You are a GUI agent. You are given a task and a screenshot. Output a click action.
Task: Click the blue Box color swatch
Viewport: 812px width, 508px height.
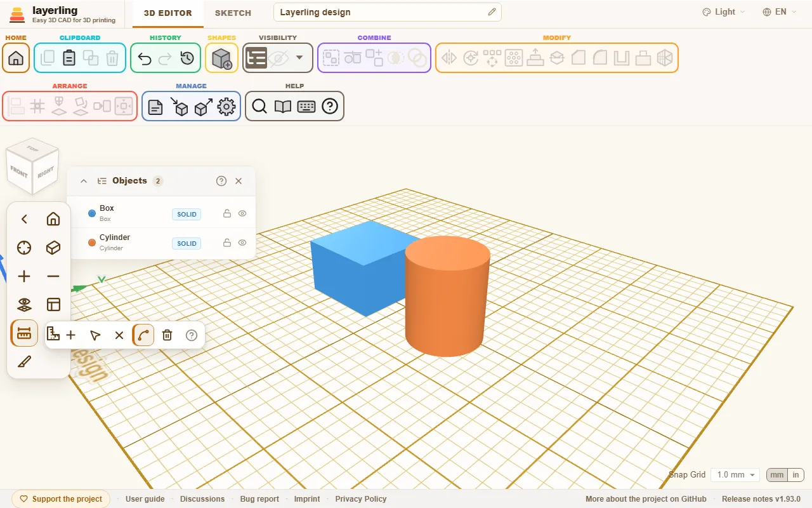[x=91, y=214]
